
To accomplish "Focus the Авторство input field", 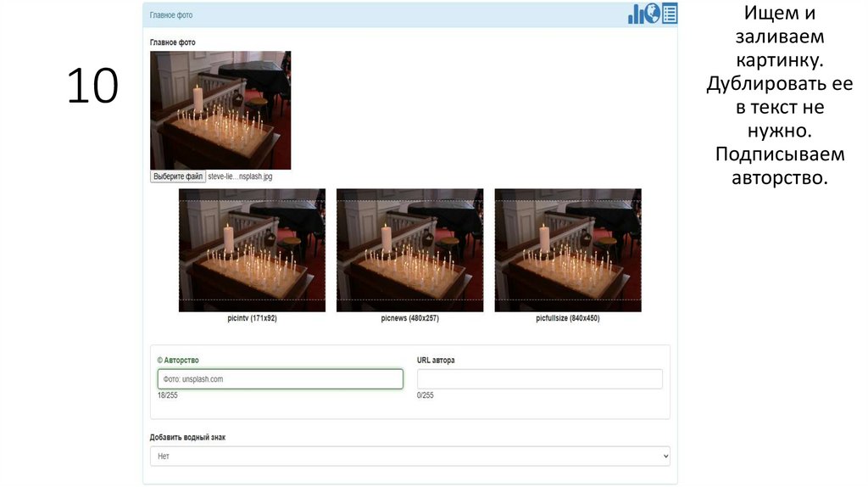I will pos(280,379).
